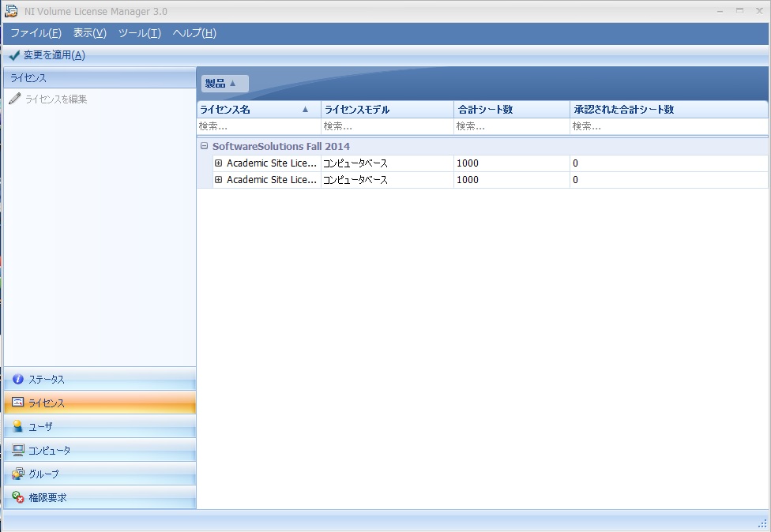Sort by 承認された合計シート数 column header
The width and height of the screenshot is (771, 532).
pos(669,110)
